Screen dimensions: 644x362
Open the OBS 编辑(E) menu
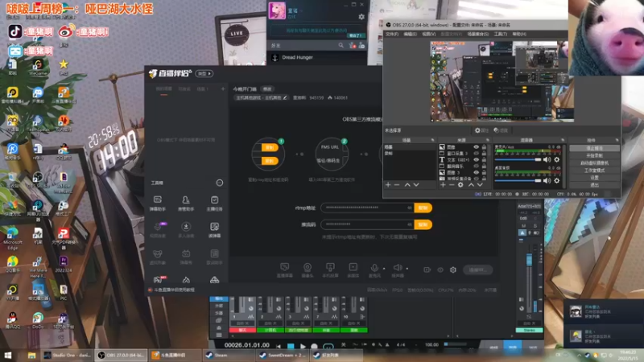point(410,34)
